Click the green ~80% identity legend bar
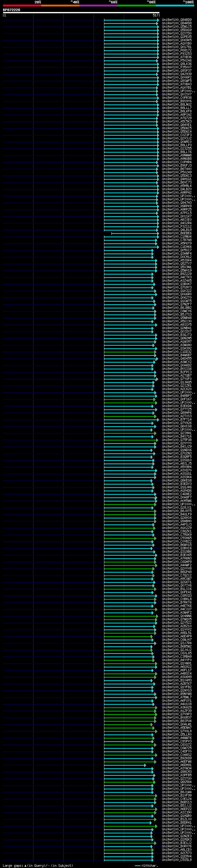Viewport: 197px width, 868px height. coord(137,6)
